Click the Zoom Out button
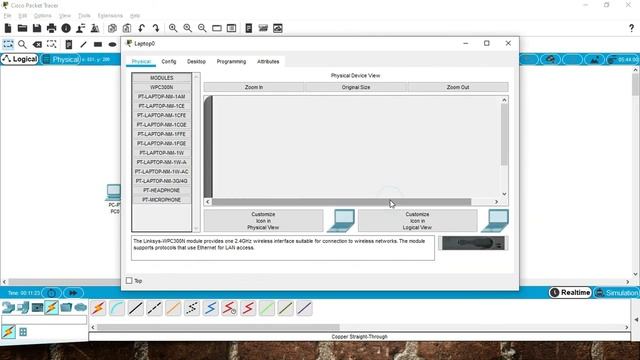The width and height of the screenshot is (640, 360). click(x=458, y=87)
